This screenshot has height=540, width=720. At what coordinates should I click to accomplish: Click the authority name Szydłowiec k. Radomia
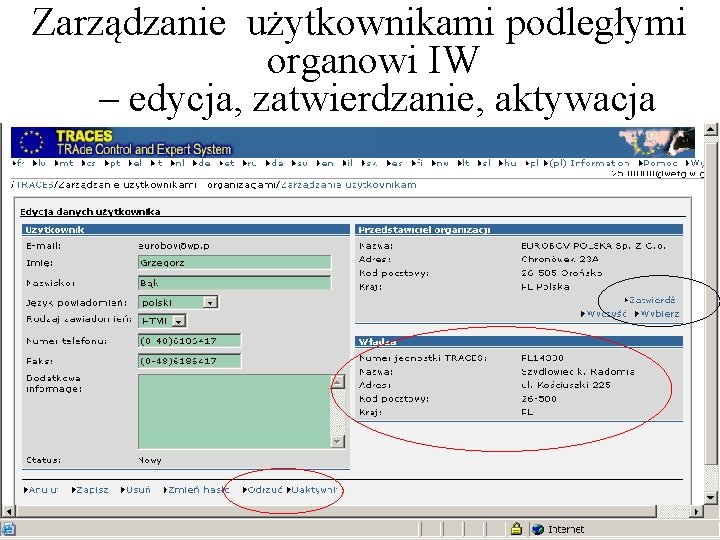pos(578,371)
